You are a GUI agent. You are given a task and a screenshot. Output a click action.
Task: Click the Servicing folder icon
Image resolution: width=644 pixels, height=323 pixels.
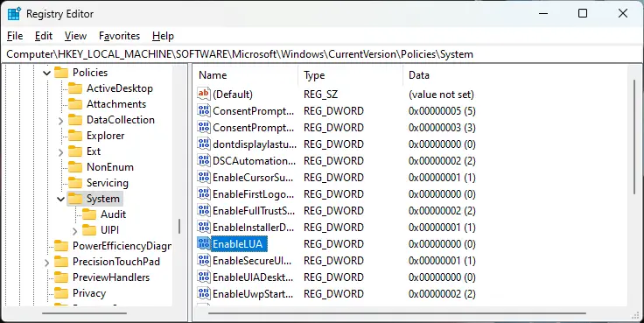[75, 183]
